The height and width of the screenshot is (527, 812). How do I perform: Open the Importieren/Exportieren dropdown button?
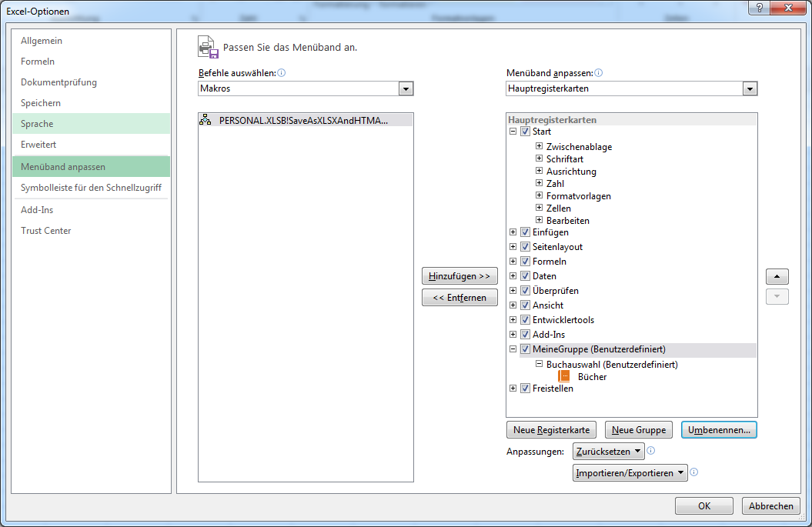point(630,473)
